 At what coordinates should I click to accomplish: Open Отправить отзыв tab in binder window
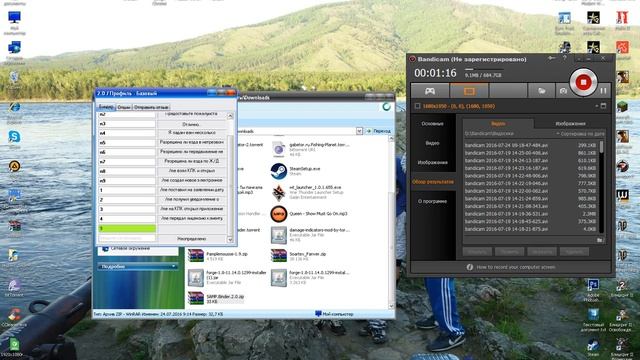[x=151, y=107]
